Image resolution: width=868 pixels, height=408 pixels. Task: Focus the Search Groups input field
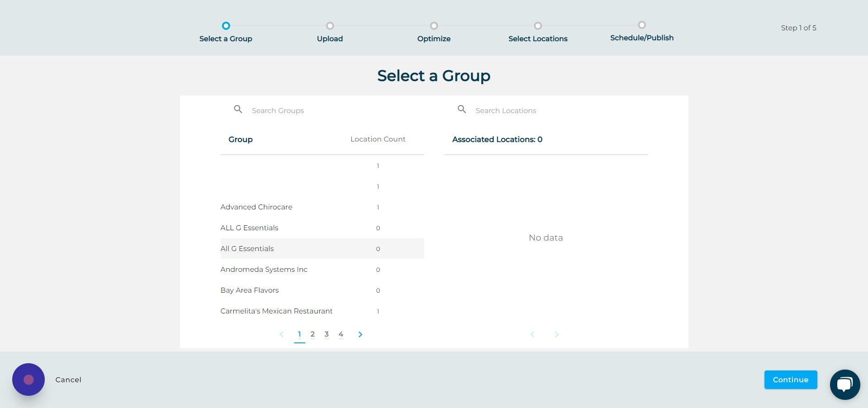click(335, 111)
